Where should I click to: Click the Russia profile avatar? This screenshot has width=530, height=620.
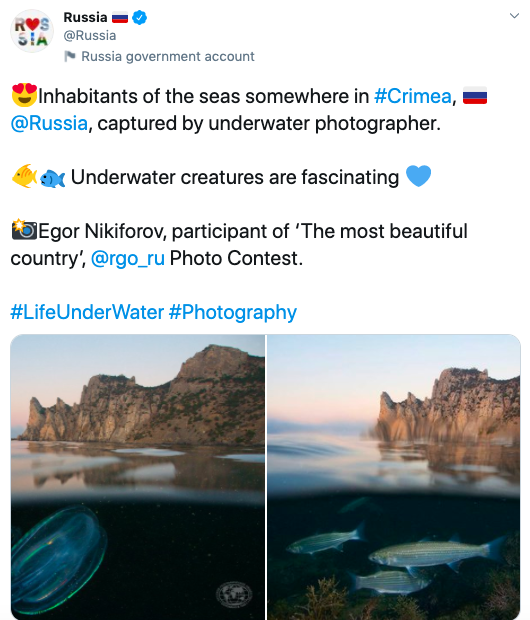[x=32, y=31]
